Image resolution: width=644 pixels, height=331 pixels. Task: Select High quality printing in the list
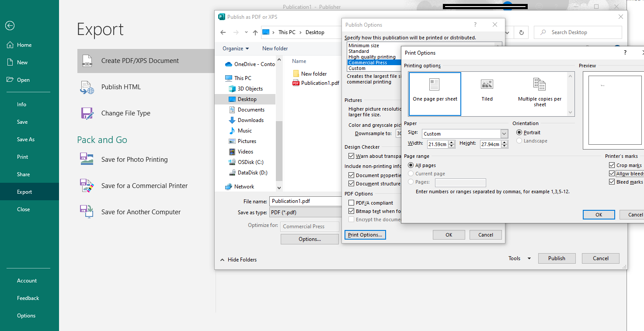click(x=372, y=57)
